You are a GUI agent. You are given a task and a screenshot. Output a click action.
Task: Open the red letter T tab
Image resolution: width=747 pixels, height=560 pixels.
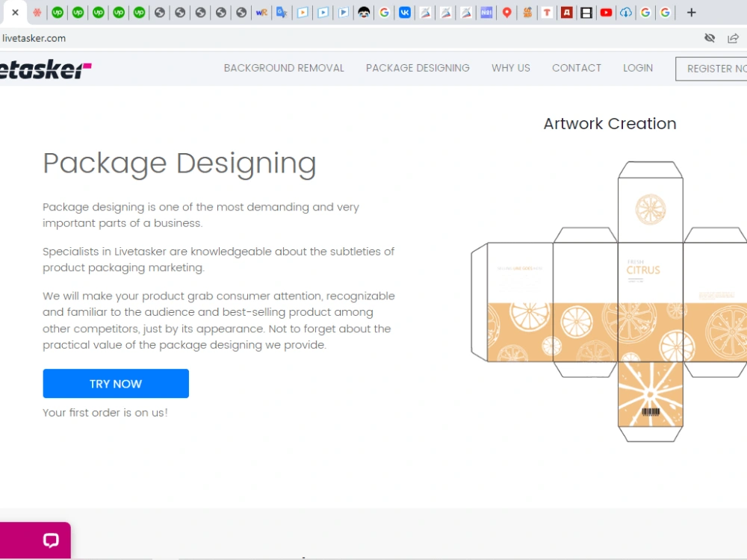click(547, 13)
